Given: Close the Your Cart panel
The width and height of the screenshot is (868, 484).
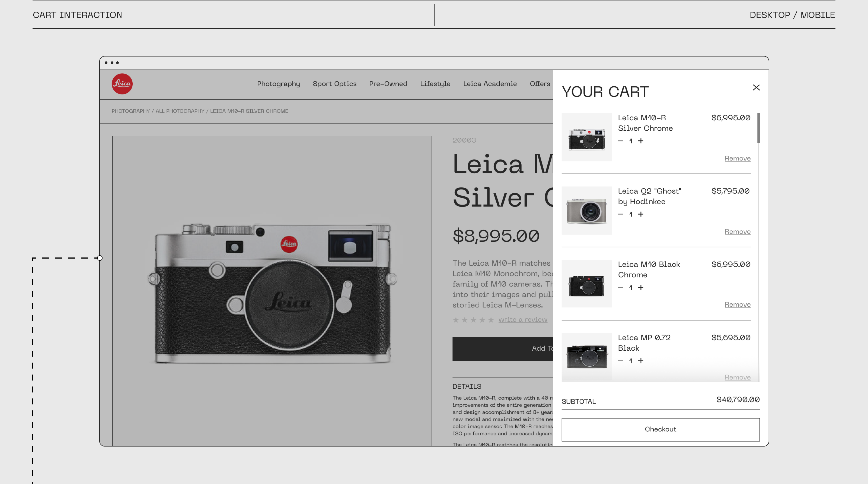Looking at the screenshot, I should (x=756, y=88).
